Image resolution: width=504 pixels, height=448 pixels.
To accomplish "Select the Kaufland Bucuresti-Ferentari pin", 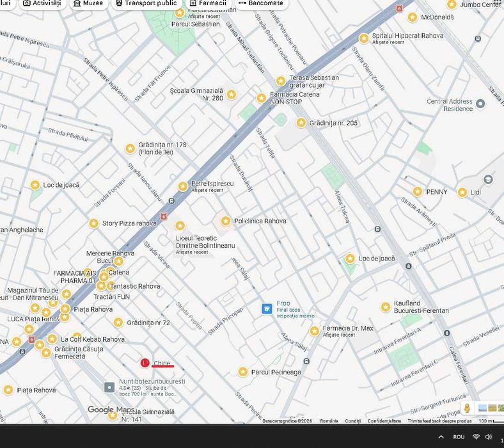I will click(x=386, y=307).
